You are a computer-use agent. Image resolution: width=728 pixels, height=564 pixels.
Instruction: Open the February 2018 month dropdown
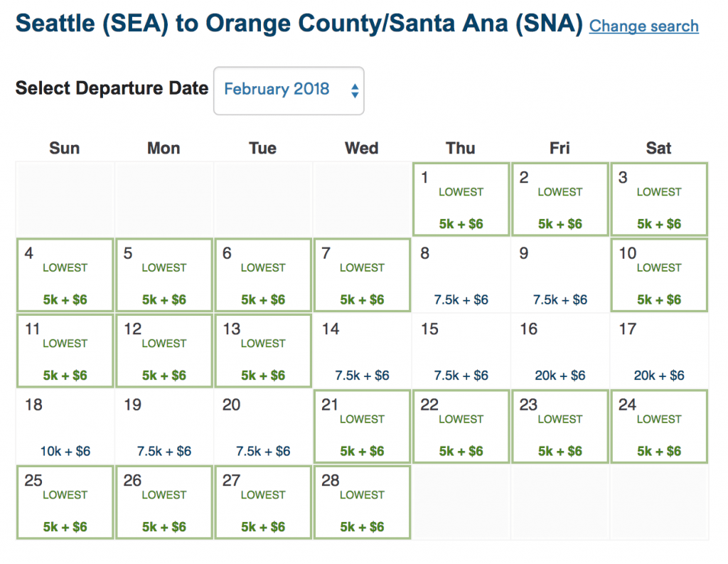(x=289, y=90)
